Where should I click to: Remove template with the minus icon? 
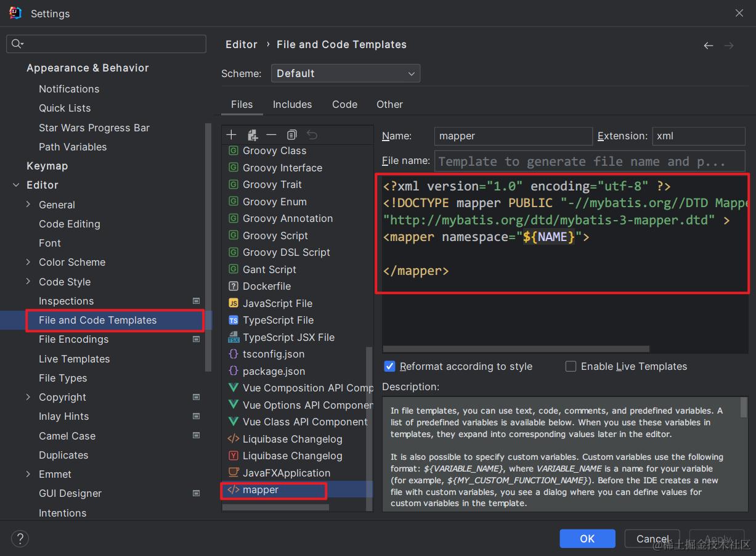coord(271,134)
